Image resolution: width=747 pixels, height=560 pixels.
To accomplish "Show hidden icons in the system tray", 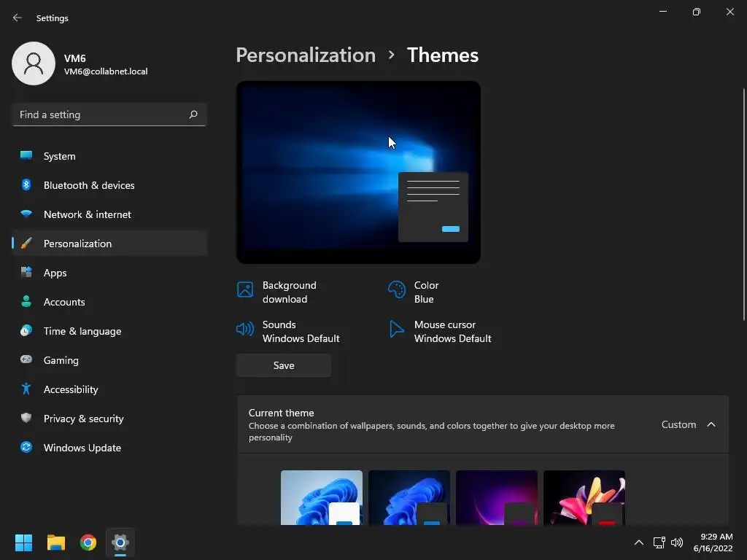I will [x=639, y=542].
